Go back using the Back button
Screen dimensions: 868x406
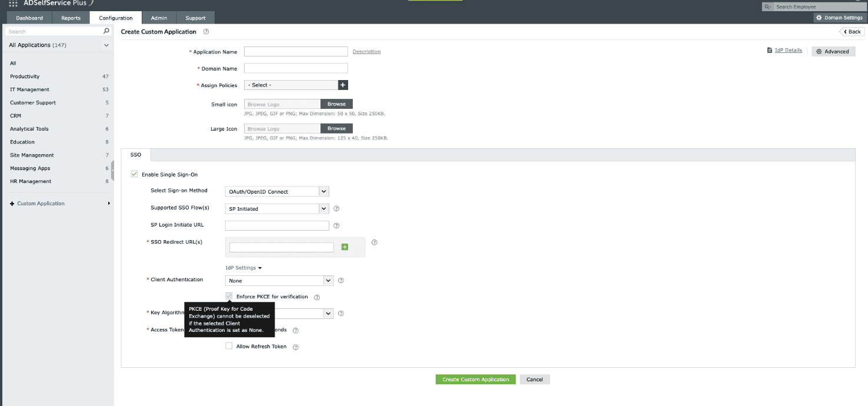[x=851, y=31]
